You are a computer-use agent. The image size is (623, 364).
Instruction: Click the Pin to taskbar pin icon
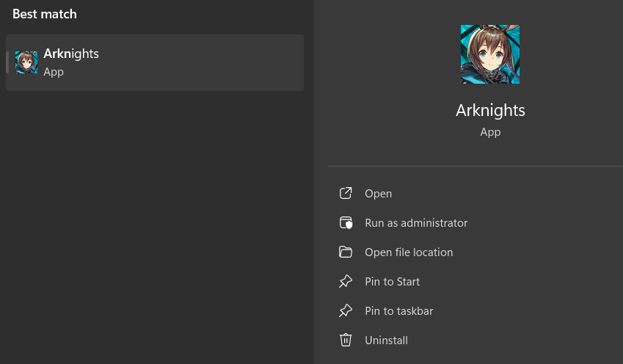(346, 310)
